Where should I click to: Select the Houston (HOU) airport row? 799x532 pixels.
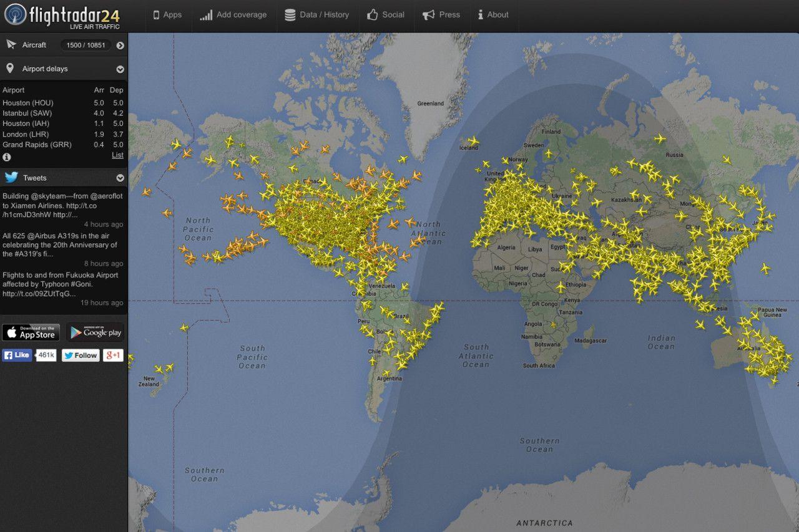pos(62,103)
